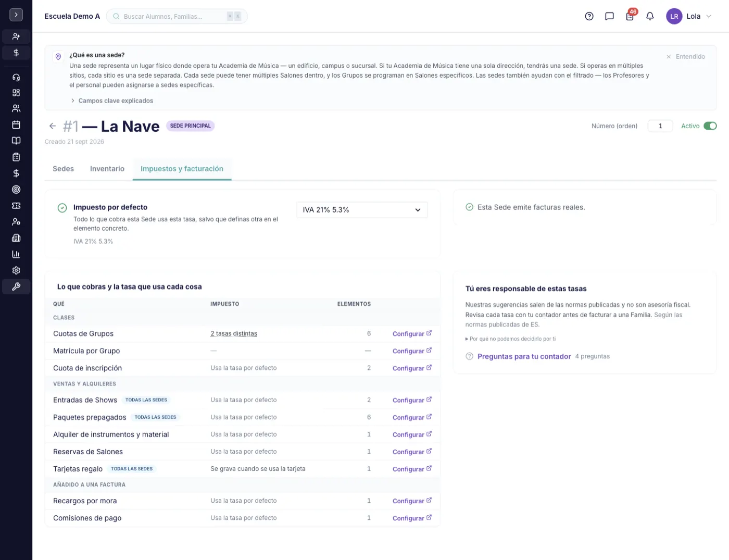Viewport: 729px width, 560px height.
Task: Switch to the Sedes tab
Action: point(63,169)
